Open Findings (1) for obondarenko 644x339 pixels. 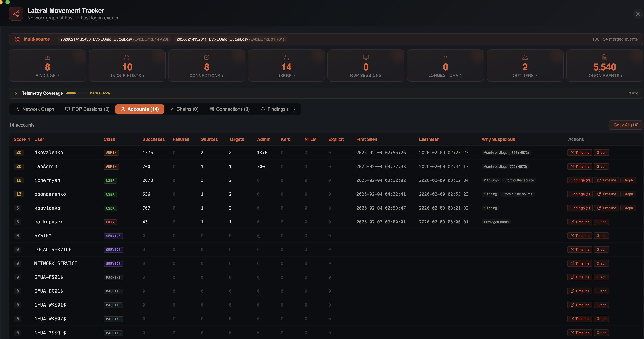pos(580,194)
